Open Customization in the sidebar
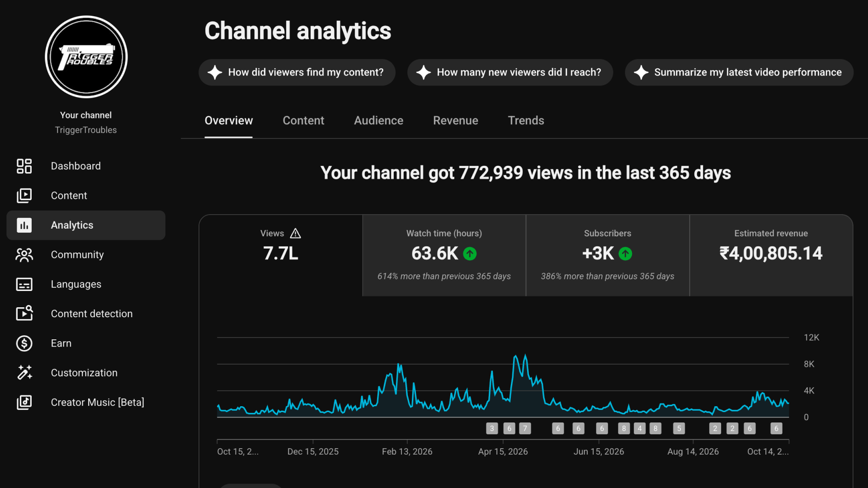This screenshot has width=868, height=488. pos(86,373)
